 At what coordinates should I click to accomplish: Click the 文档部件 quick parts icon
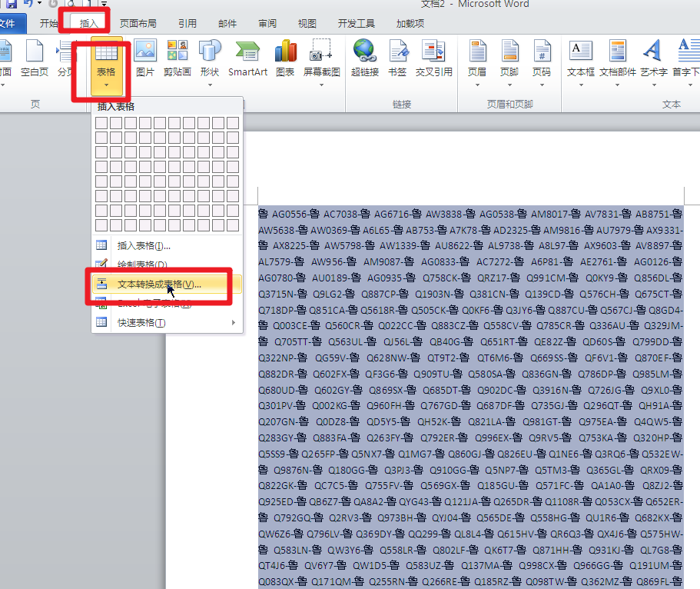tap(618, 51)
